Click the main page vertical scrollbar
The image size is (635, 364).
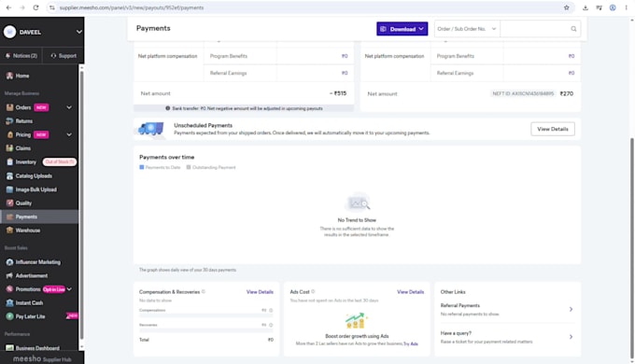[x=632, y=247]
